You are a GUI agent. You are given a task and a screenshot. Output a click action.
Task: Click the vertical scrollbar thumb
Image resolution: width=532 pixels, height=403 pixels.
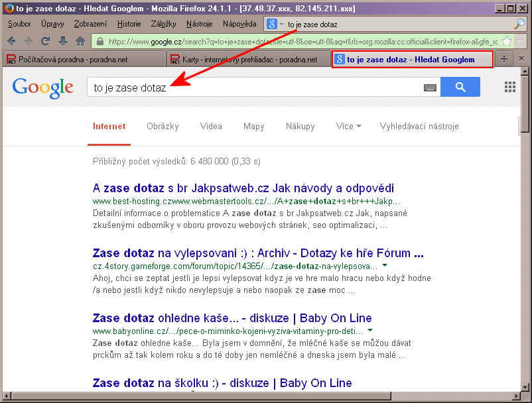click(x=525, y=103)
